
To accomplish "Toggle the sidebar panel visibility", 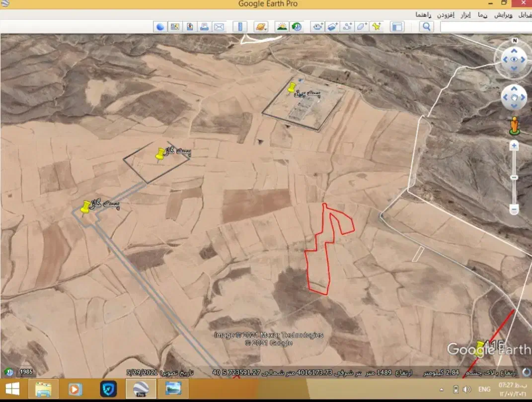I will click(x=396, y=27).
